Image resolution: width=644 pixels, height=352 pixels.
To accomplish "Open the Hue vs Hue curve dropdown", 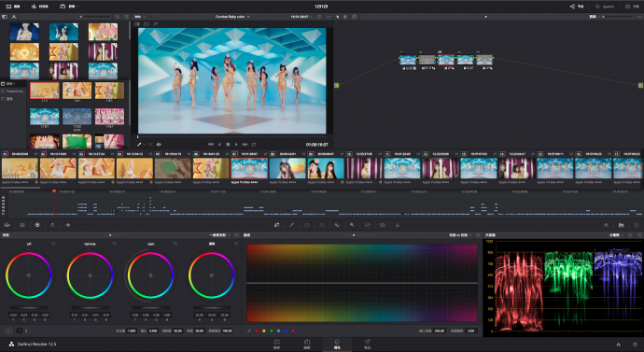I will pos(460,235).
